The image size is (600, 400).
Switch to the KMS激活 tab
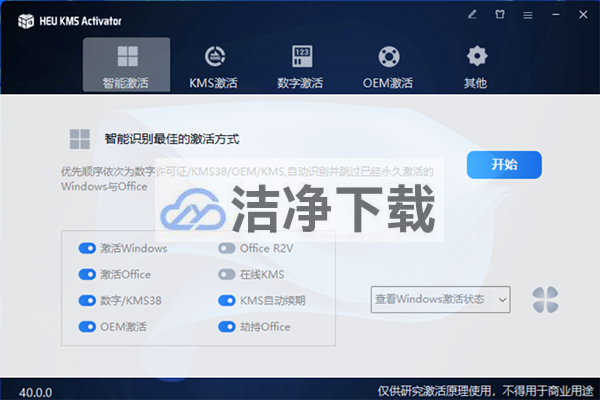click(214, 67)
